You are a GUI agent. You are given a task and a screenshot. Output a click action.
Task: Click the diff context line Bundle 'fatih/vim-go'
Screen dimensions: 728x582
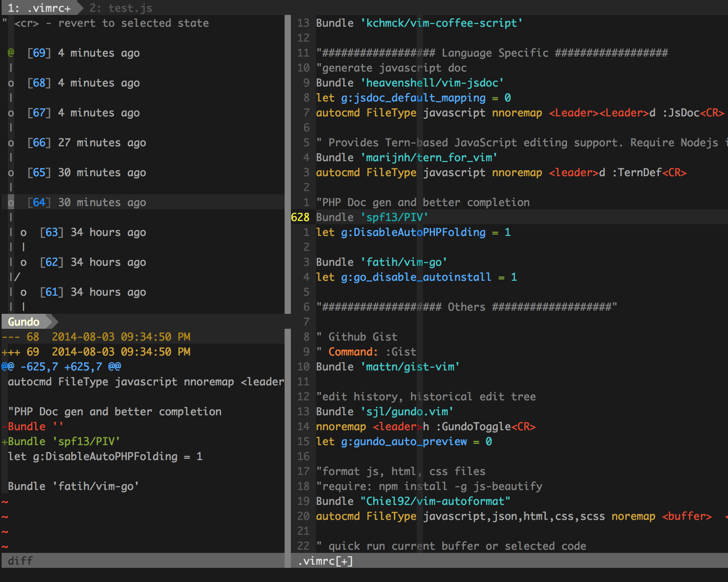pyautogui.click(x=74, y=486)
